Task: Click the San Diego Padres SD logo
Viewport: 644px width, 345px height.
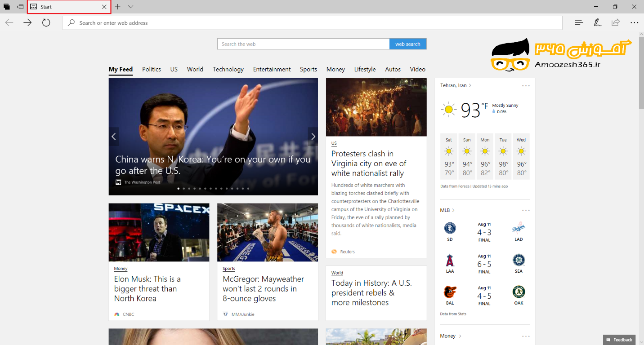Action: click(450, 228)
